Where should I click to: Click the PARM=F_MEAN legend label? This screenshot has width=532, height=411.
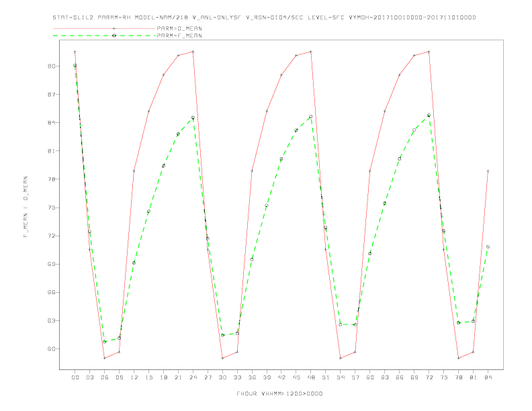click(x=179, y=36)
